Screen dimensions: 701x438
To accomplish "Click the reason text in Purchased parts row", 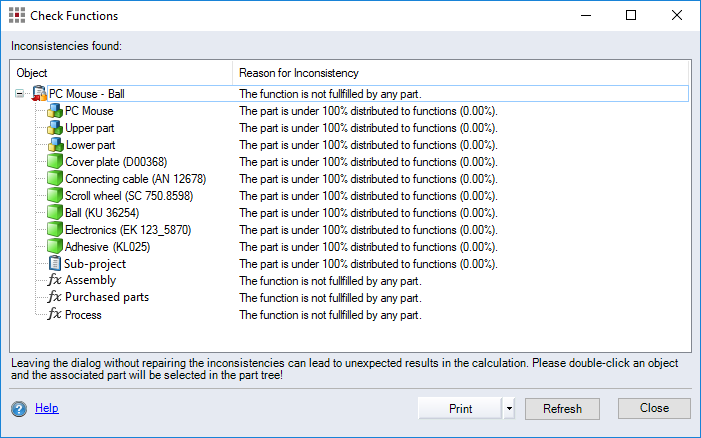I will pyautogui.click(x=330, y=298).
